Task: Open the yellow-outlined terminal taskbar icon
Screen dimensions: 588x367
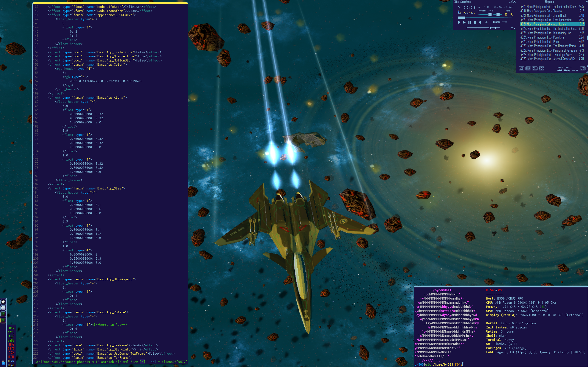Action: (3, 320)
